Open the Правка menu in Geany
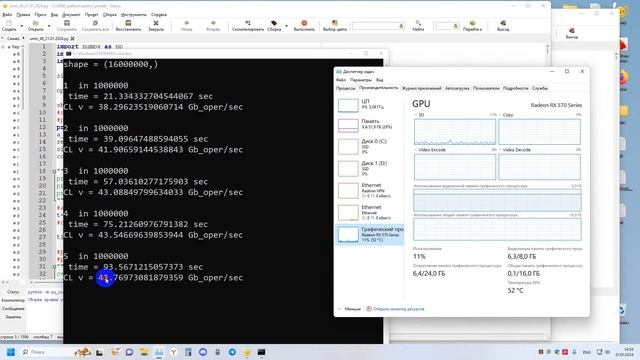Screen dimensions: 640x360 point(23,14)
